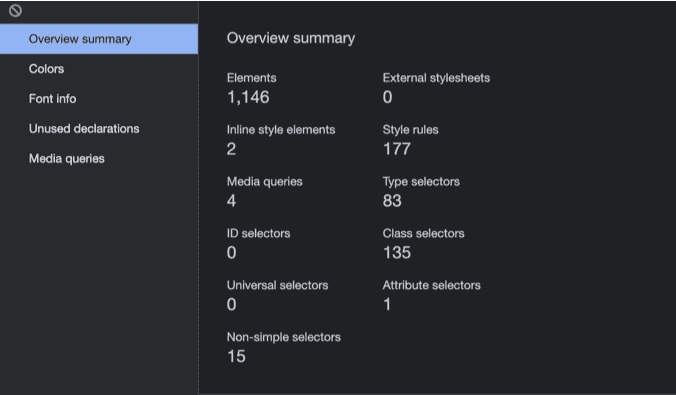Click the 83 type selectors value
Image resolution: width=676 pixels, height=395 pixels.
tap(392, 201)
